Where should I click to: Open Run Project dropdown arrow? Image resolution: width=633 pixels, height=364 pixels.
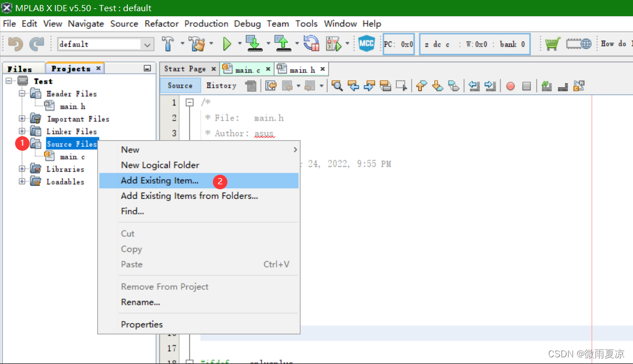coord(239,43)
